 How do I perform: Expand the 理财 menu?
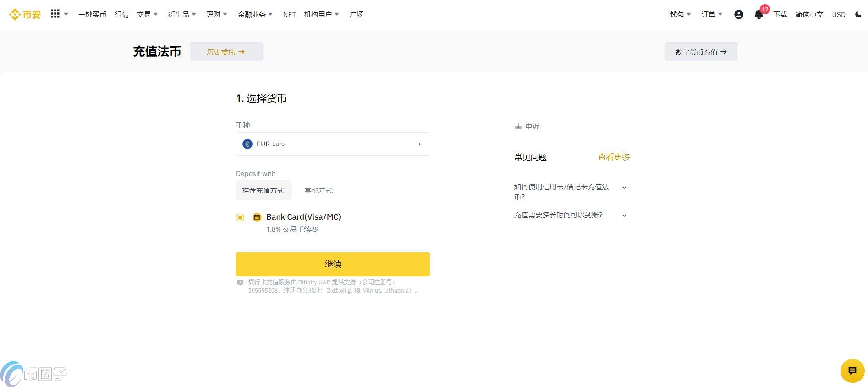(217, 15)
